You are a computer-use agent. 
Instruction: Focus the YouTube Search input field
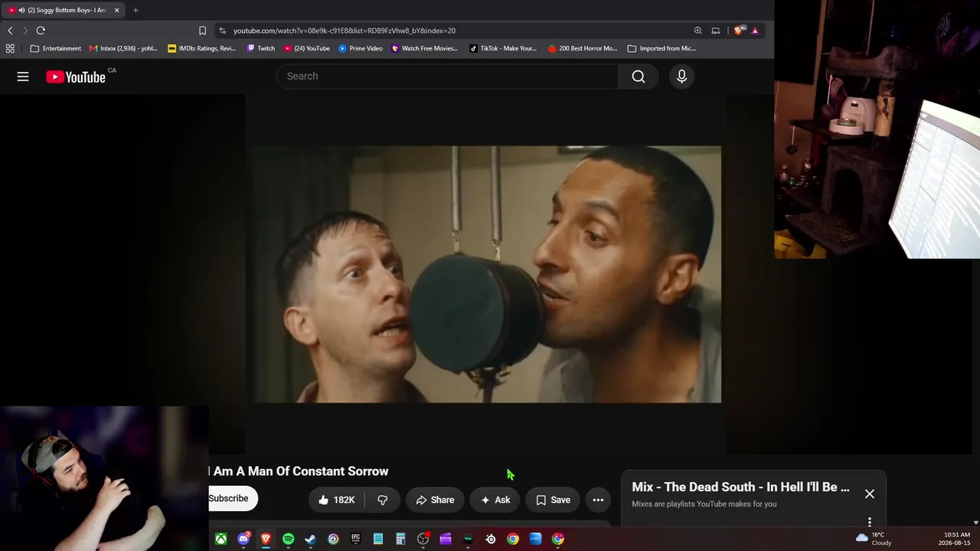click(448, 77)
